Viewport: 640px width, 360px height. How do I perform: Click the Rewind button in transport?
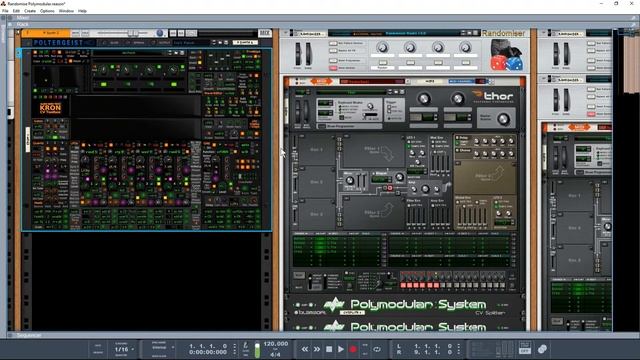305,349
